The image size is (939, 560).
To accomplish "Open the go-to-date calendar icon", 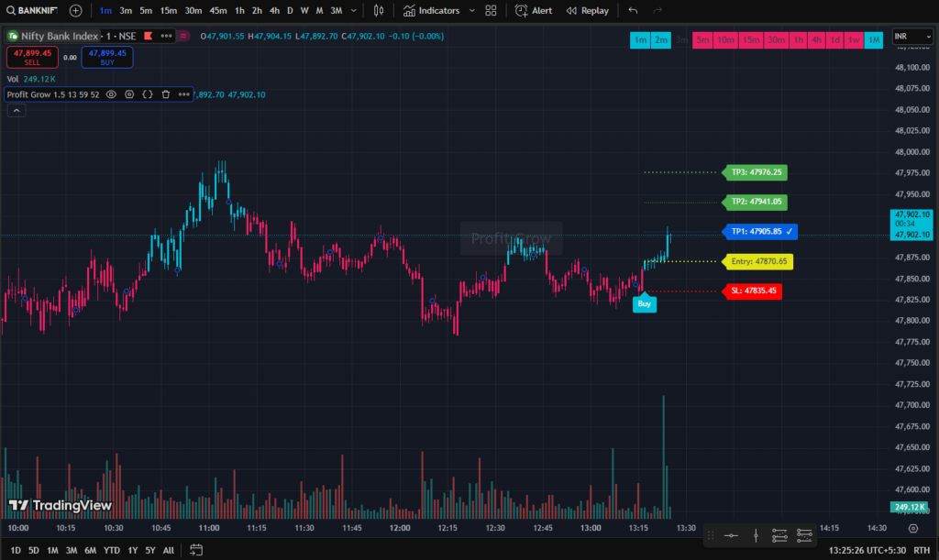I will (195, 550).
